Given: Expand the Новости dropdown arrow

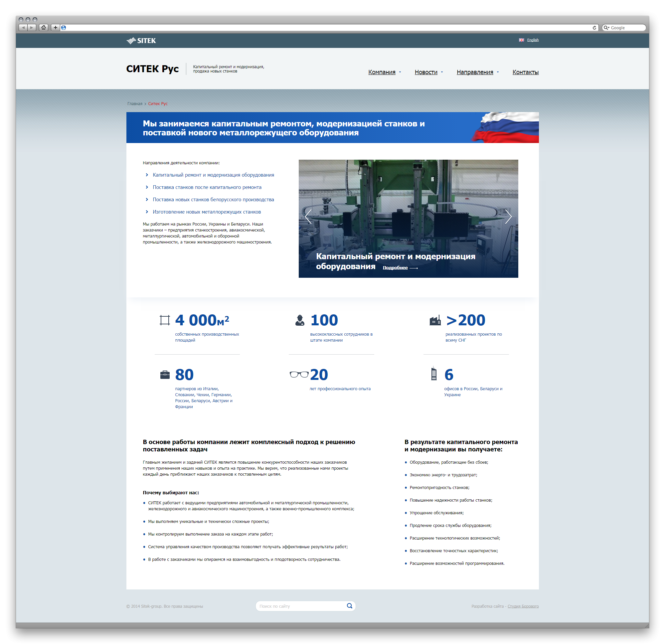Looking at the screenshot, I should 442,72.
